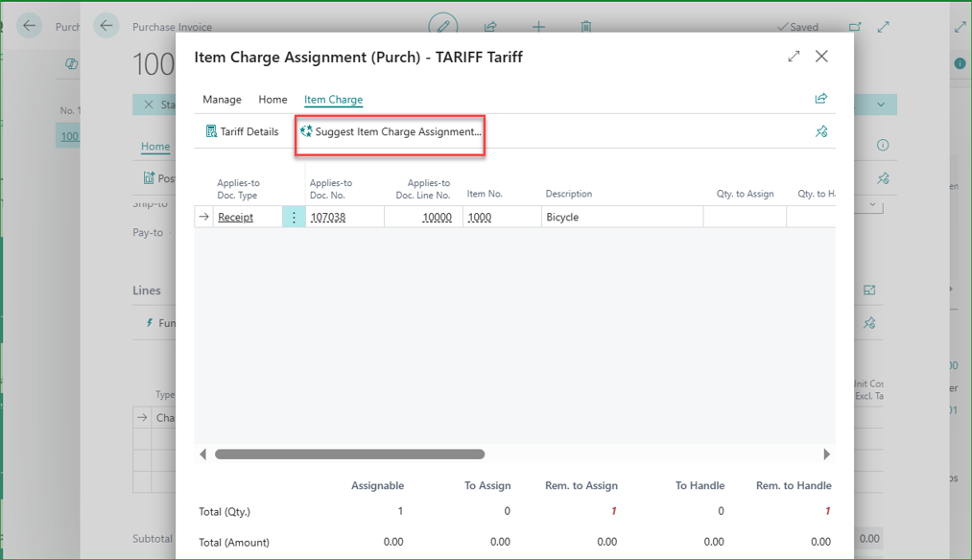Click the share icon on Purchase Invoice header

click(x=490, y=27)
